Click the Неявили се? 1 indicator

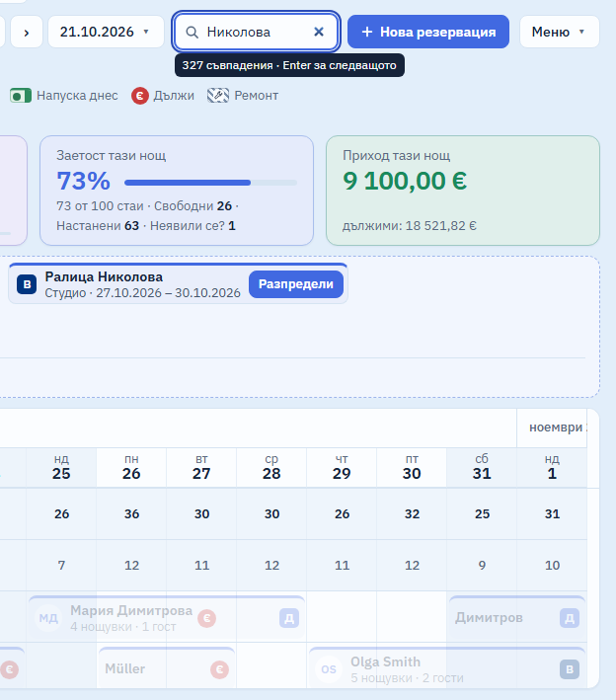pyautogui.click(x=192, y=226)
